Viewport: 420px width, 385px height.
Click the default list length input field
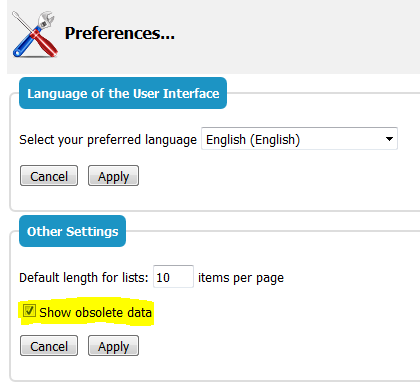coord(173,277)
